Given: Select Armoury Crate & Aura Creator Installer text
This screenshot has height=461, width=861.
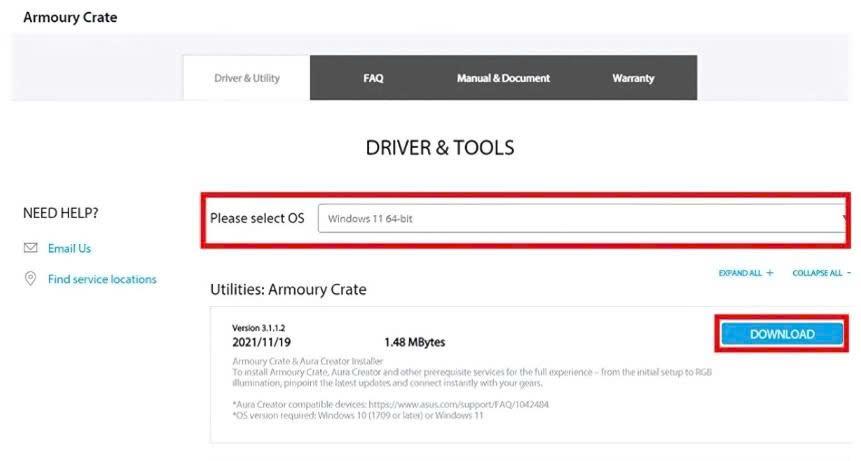Looking at the screenshot, I should coord(308,361).
